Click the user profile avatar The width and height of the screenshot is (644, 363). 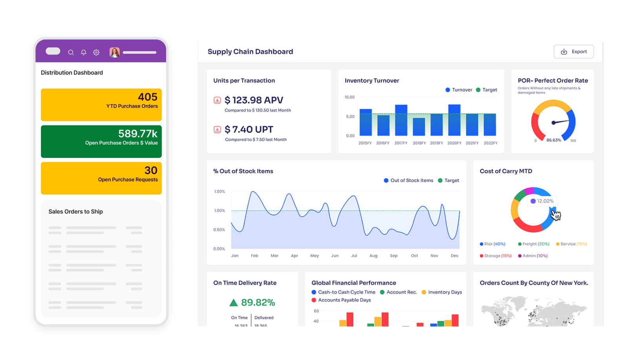[x=114, y=52]
